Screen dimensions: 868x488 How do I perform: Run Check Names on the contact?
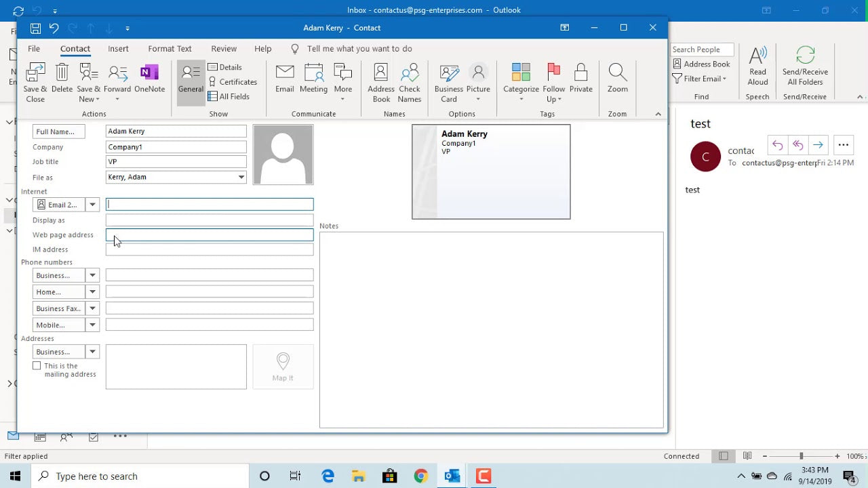pyautogui.click(x=410, y=81)
